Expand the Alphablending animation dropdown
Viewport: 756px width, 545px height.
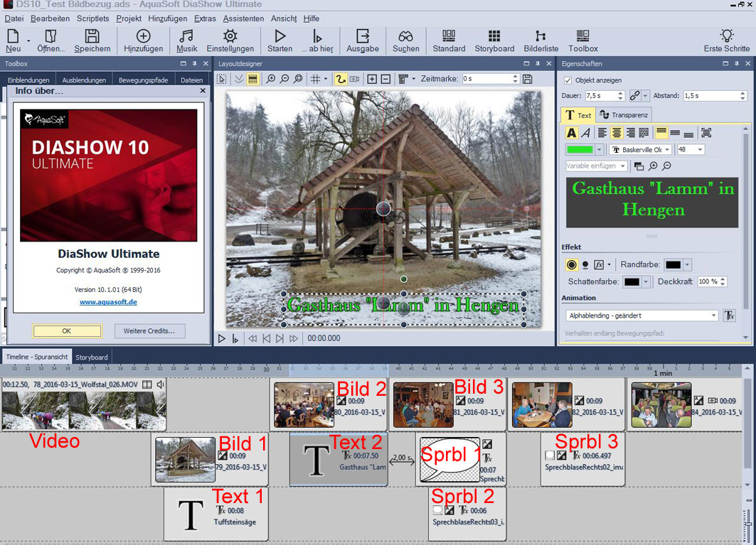(713, 315)
